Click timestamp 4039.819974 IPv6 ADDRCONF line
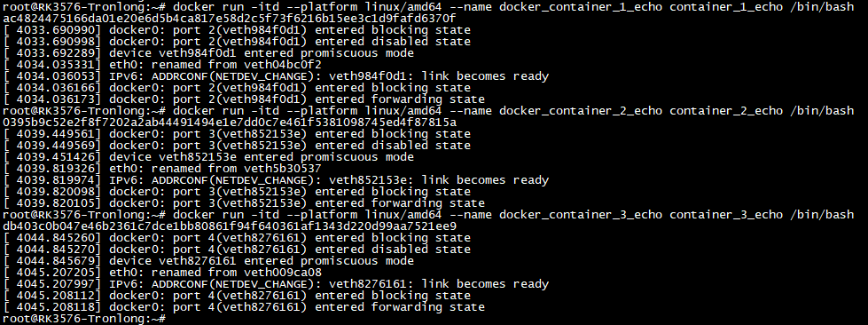868x325 pixels. pyautogui.click(x=276, y=180)
